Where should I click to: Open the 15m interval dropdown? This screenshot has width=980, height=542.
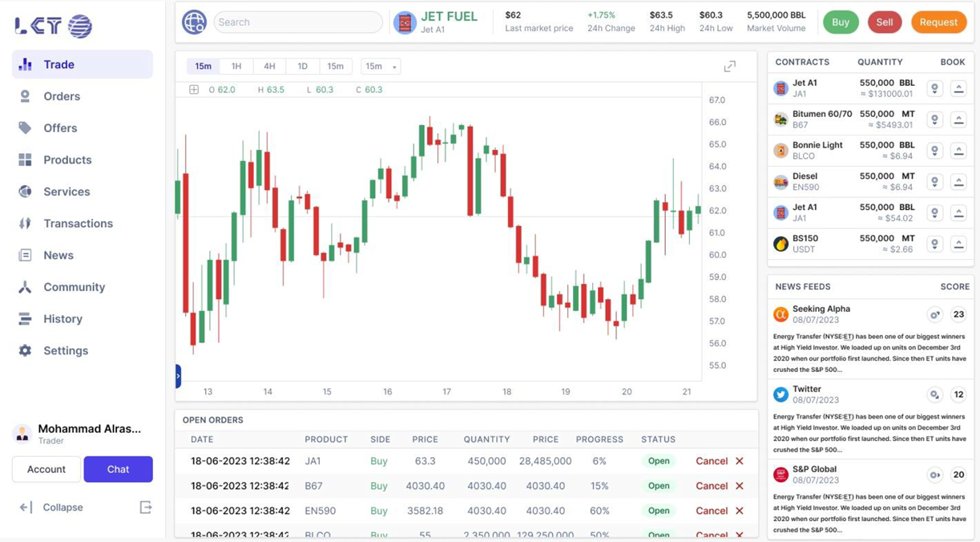(x=381, y=67)
